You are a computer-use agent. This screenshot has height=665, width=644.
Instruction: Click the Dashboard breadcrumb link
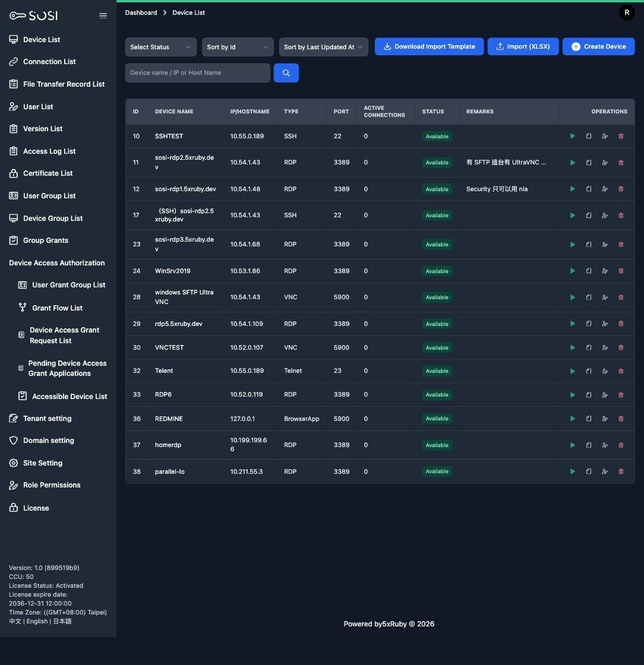coord(141,12)
